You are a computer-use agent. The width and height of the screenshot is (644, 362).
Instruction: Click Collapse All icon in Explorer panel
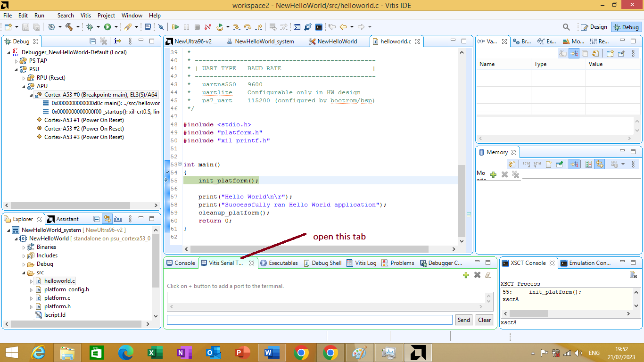pos(96,219)
